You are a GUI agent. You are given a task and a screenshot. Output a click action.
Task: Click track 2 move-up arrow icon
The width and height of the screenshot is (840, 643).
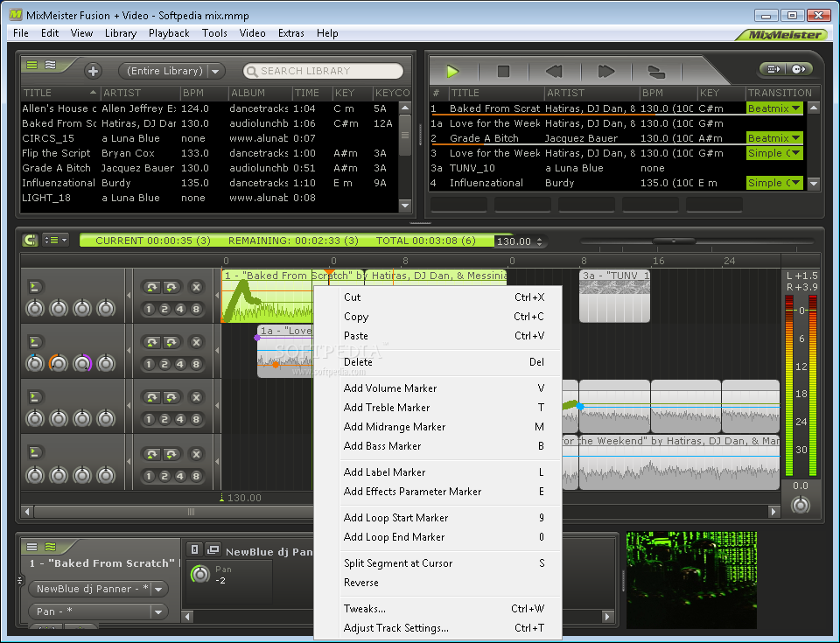[152, 342]
